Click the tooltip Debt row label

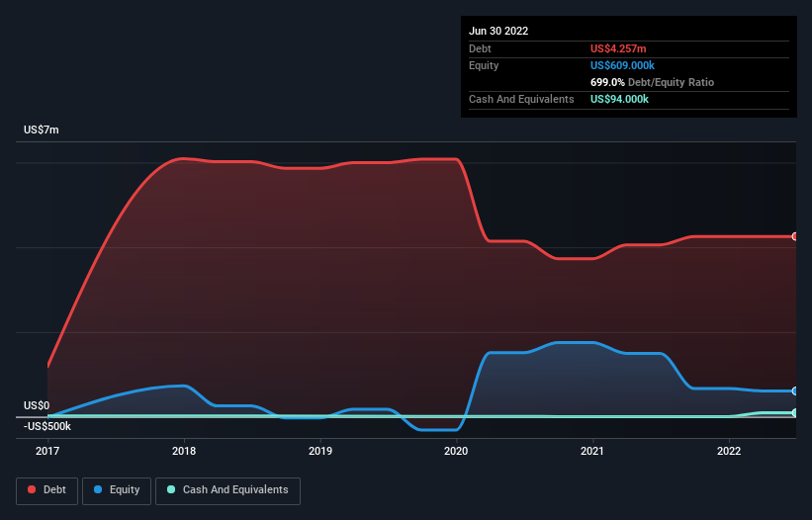[x=480, y=48]
